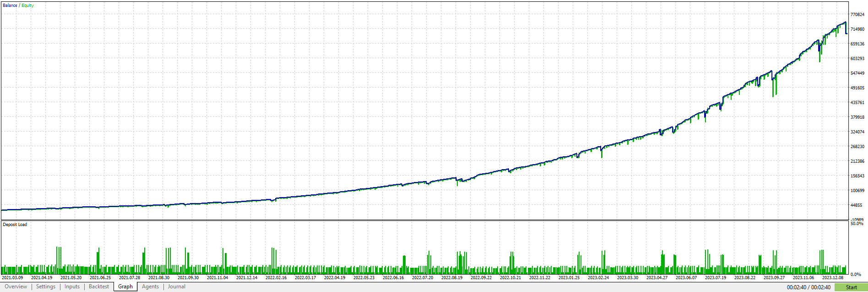Click the 2023.11.06 date label

(x=803, y=277)
